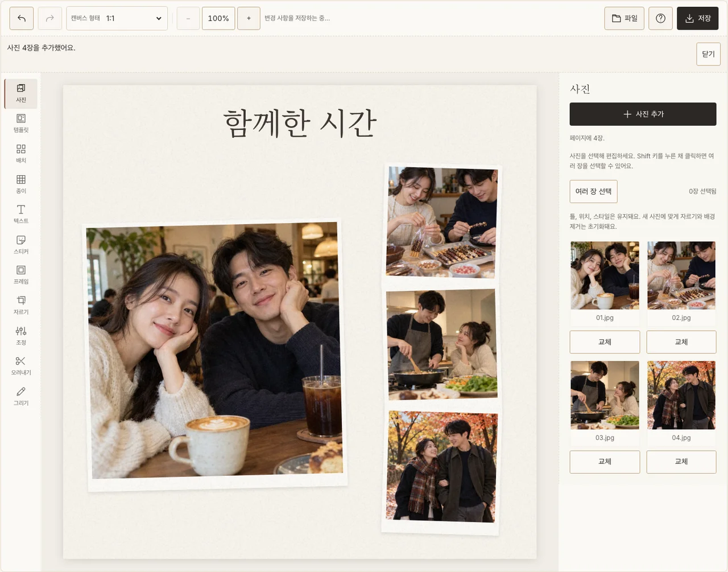Click the 페이지에 4장. page count text
728x572 pixels.
point(587,138)
